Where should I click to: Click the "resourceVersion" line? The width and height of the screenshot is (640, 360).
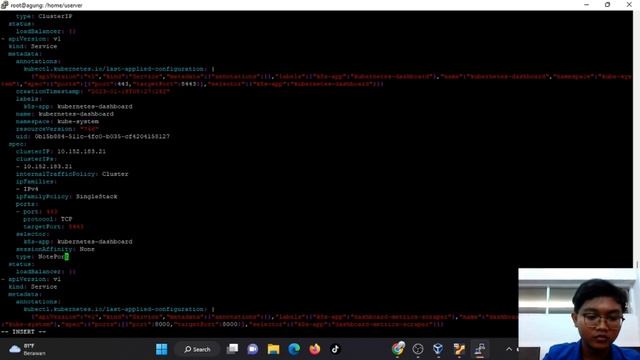pyautogui.click(x=57, y=129)
